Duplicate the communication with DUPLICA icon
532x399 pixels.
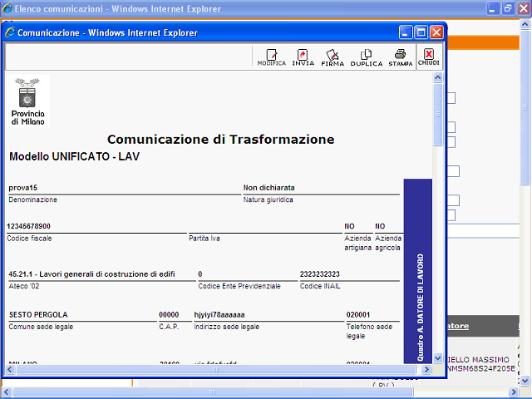367,57
